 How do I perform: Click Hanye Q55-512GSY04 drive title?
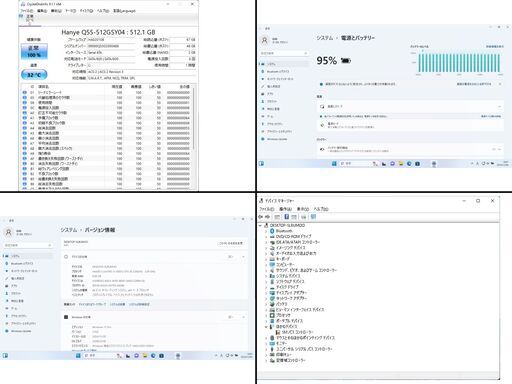click(x=108, y=32)
